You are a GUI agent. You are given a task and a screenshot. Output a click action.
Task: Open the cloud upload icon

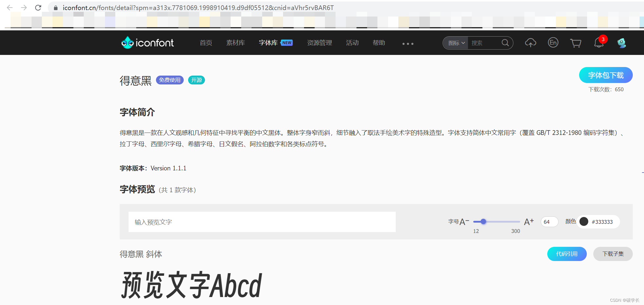click(530, 43)
